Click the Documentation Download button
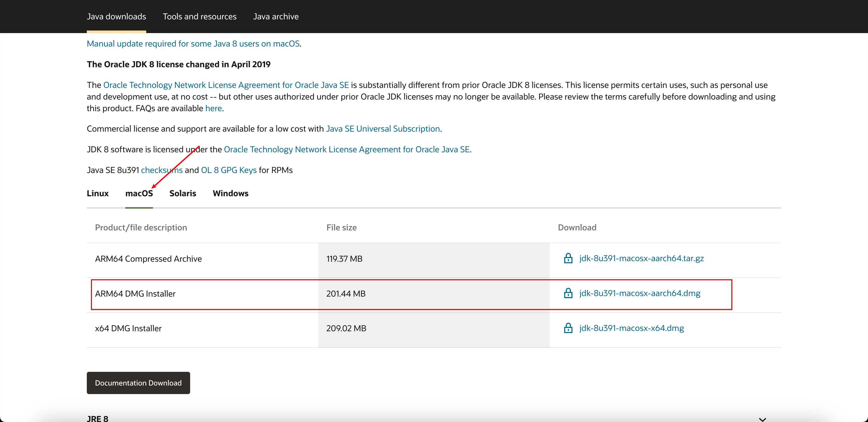The height and width of the screenshot is (422, 868). point(138,383)
